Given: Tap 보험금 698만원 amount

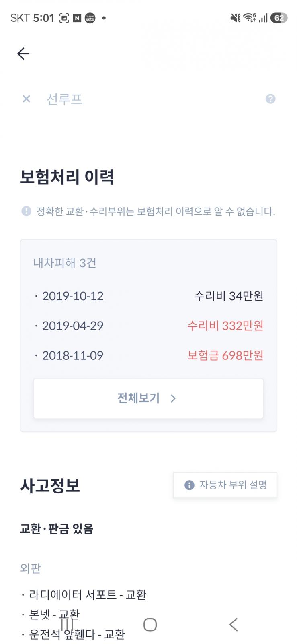Looking at the screenshot, I should (225, 355).
